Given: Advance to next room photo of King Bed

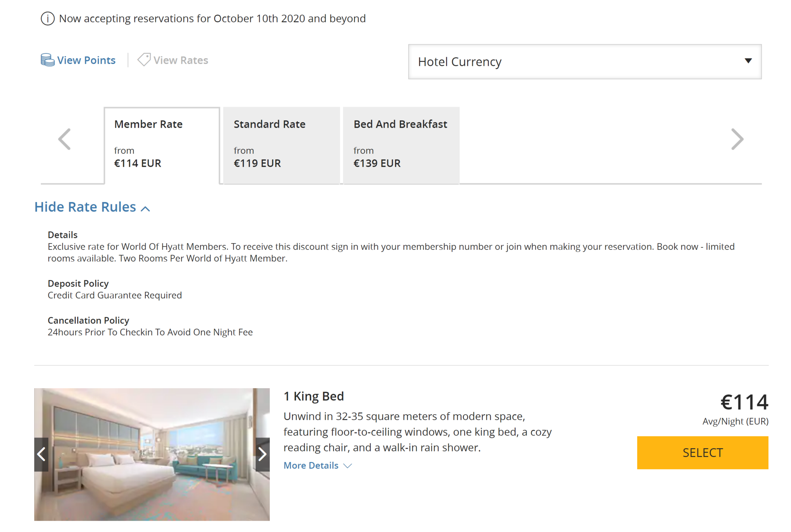Looking at the screenshot, I should (x=263, y=454).
